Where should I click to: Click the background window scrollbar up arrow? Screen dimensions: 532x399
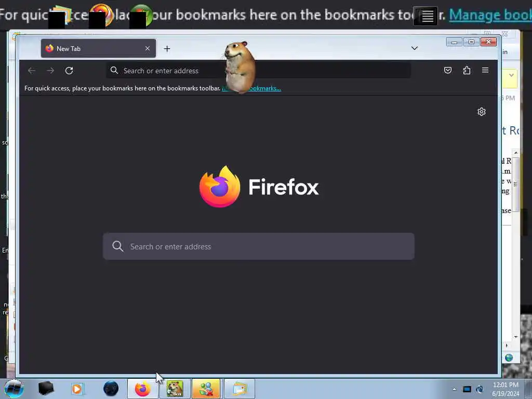[516, 153]
